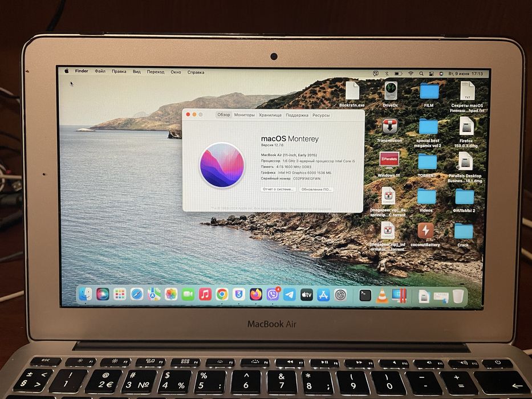Open Photos app in the dock
Screen dimensions: 532x399
pos(171,294)
